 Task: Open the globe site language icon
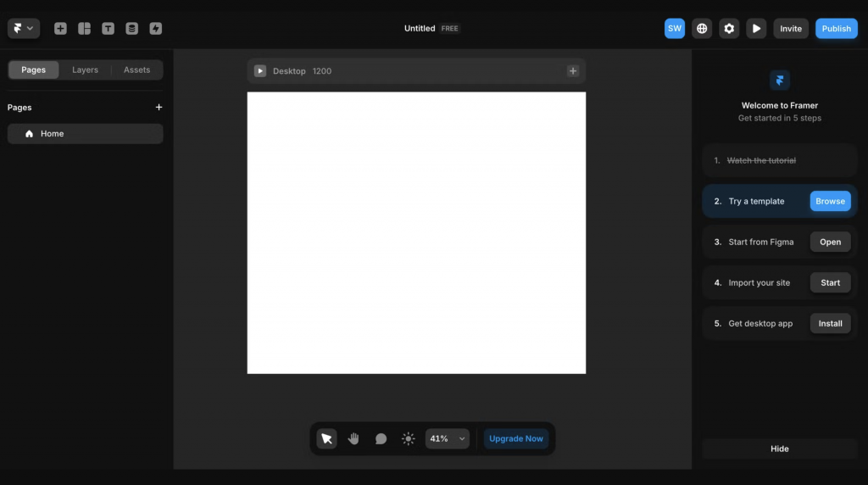click(x=701, y=28)
